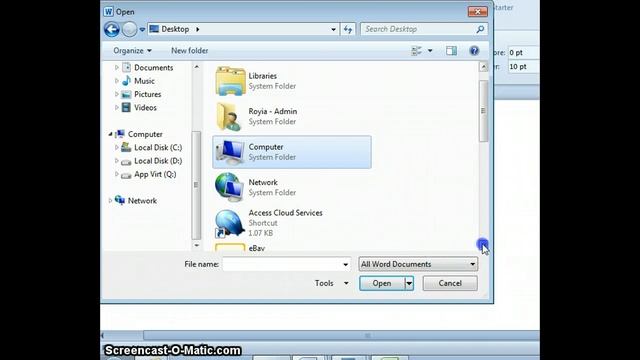The image size is (640, 360).
Task: Open the Tools menu
Action: click(x=332, y=283)
